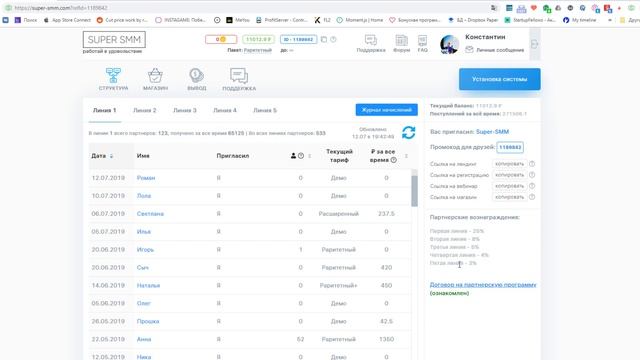Click the partners table vertical scrollbar thumb

click(x=415, y=191)
